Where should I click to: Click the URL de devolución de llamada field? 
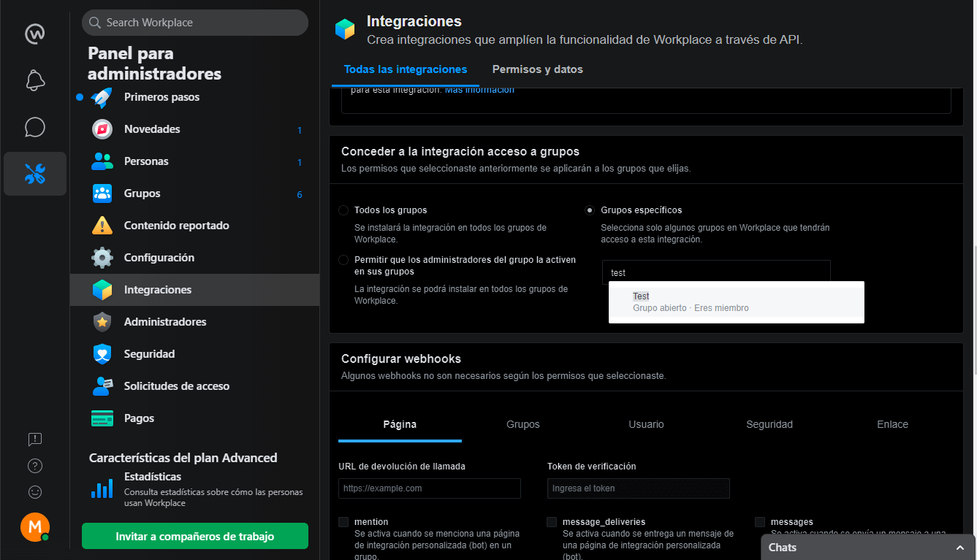[430, 488]
